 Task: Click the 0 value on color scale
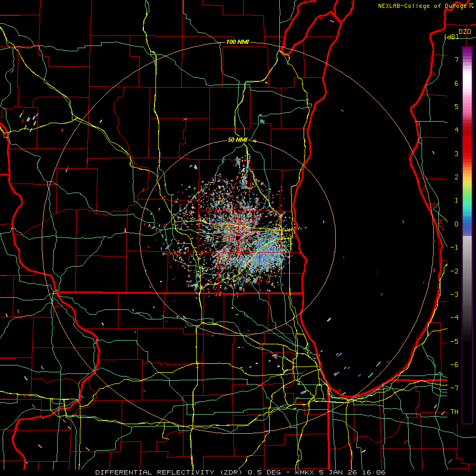(456, 224)
